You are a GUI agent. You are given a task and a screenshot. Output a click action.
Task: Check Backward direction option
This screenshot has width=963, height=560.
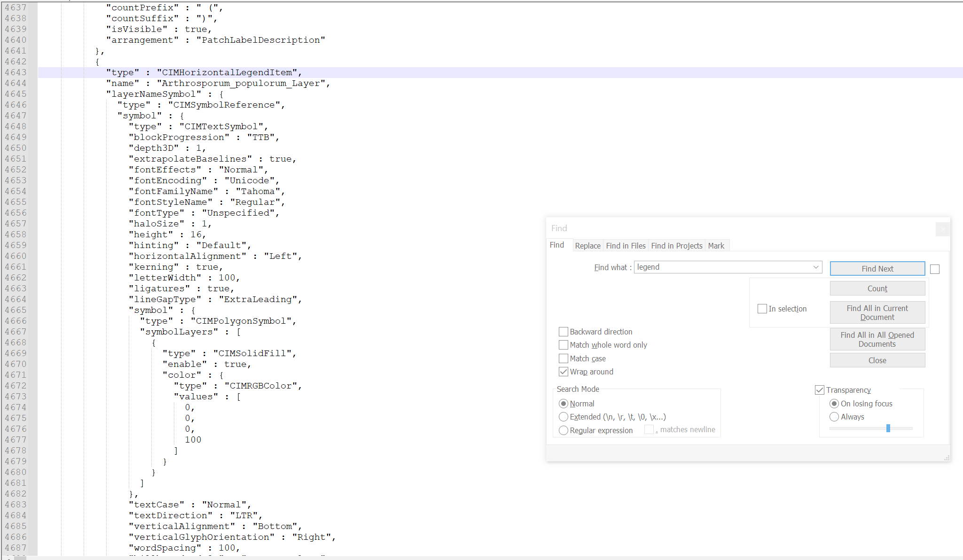click(x=564, y=331)
